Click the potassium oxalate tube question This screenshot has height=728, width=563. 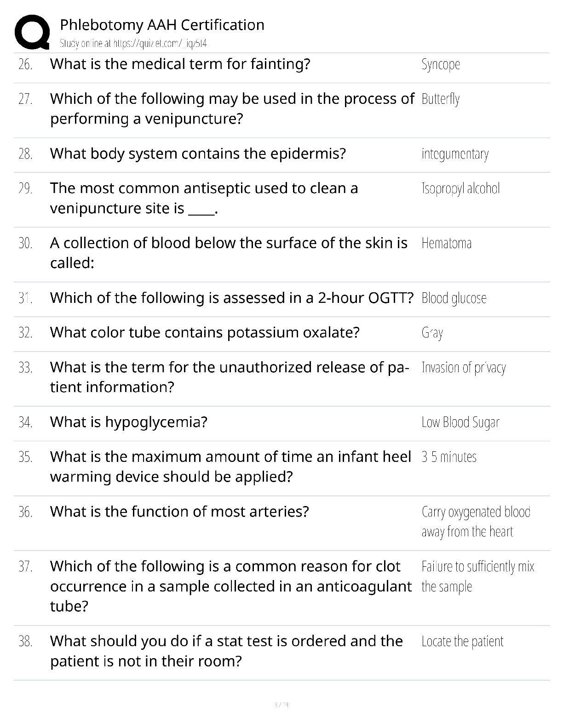(205, 333)
